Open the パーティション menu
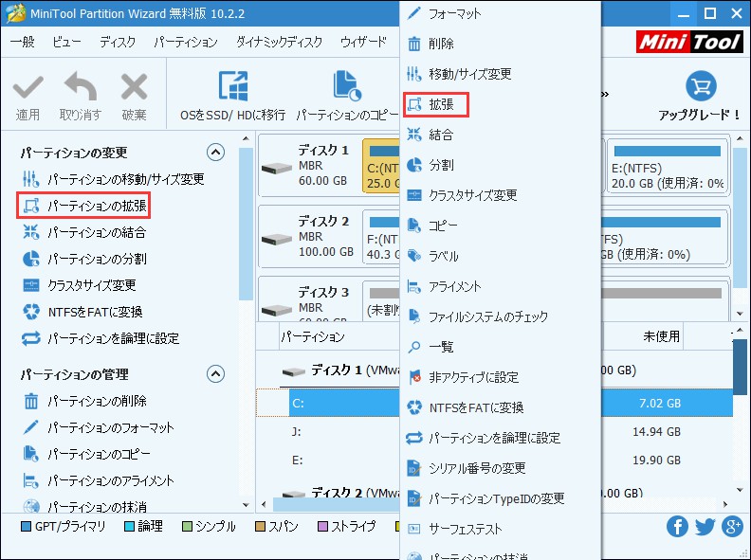 pyautogui.click(x=185, y=42)
